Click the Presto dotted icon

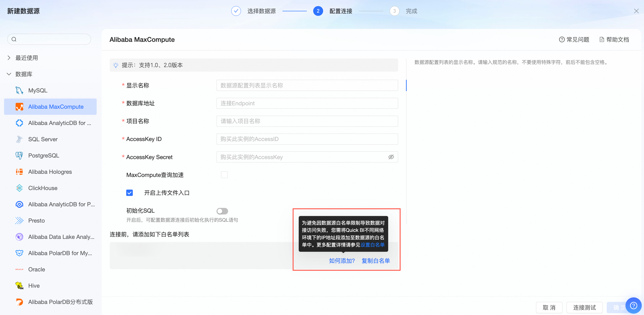tap(19, 220)
